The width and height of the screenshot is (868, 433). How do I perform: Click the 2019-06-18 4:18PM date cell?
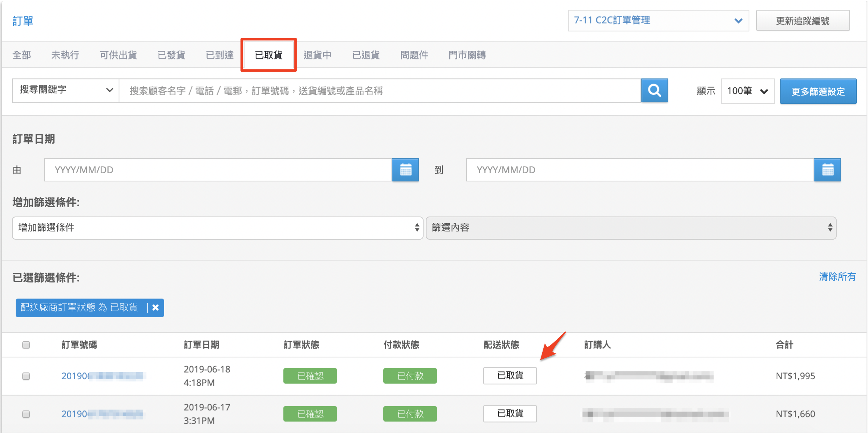pyautogui.click(x=207, y=376)
